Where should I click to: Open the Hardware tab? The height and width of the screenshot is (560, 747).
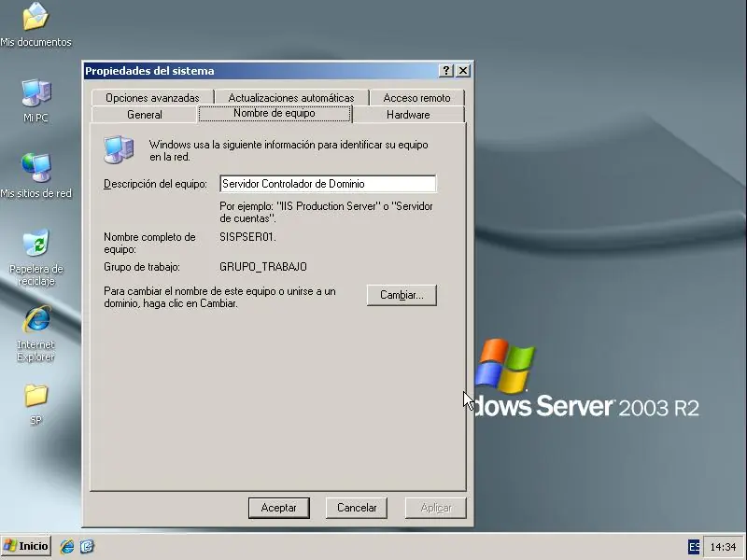[x=408, y=115]
